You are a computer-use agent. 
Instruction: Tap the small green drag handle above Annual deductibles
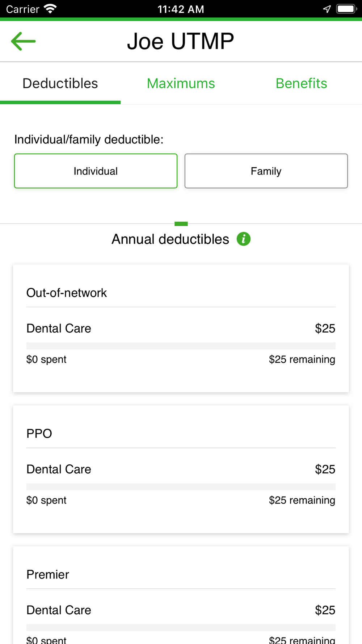pyautogui.click(x=181, y=224)
